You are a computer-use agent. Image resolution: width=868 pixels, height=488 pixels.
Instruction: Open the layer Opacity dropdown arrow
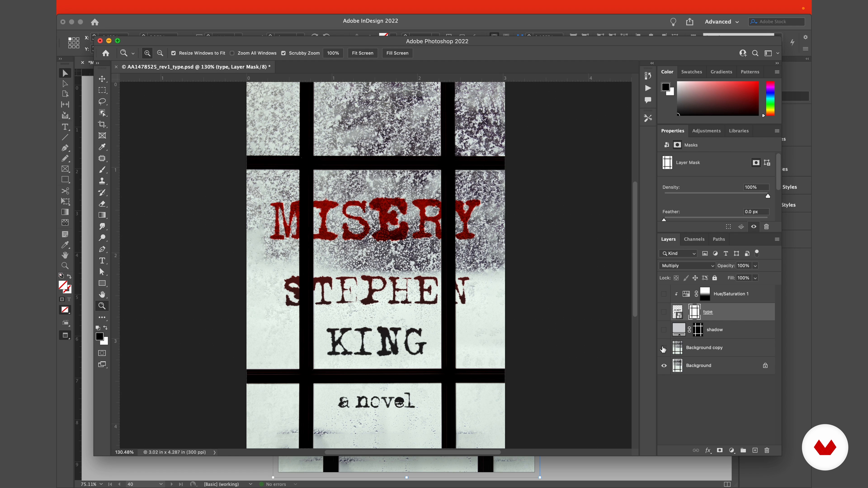[755, 266]
